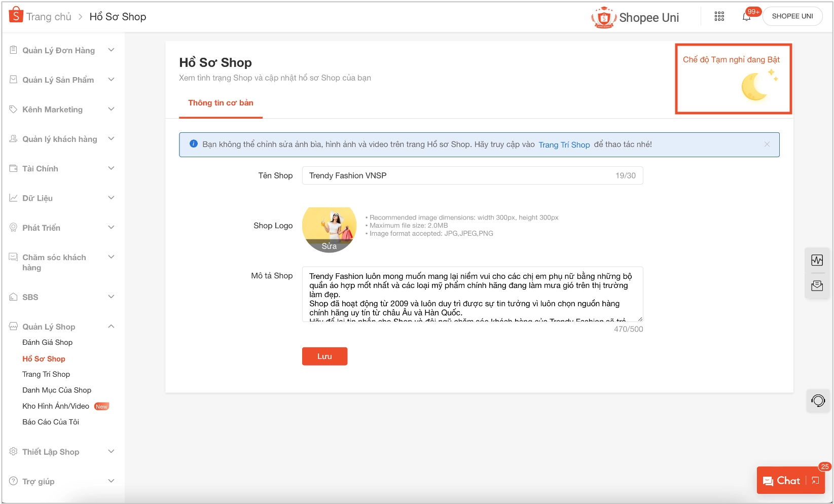834x504 pixels.
Task: Select the Thông tin cơ bản tab
Action: tap(221, 103)
